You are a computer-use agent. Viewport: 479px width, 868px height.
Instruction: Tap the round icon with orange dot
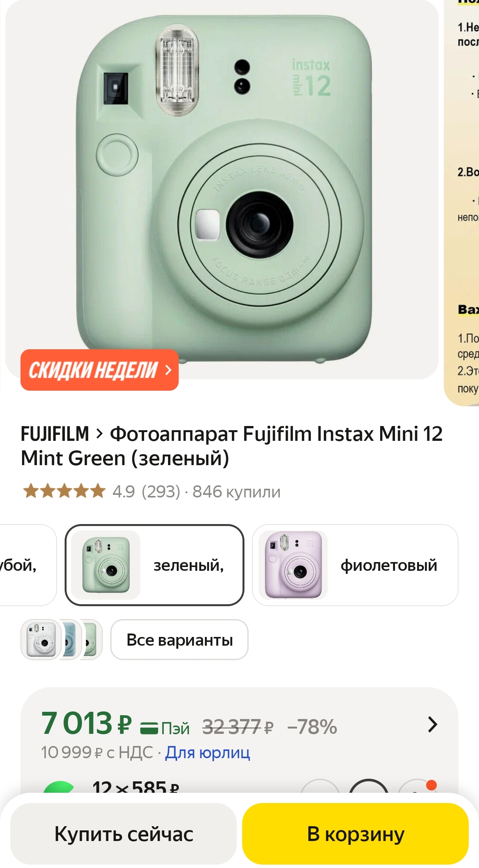pos(417,786)
